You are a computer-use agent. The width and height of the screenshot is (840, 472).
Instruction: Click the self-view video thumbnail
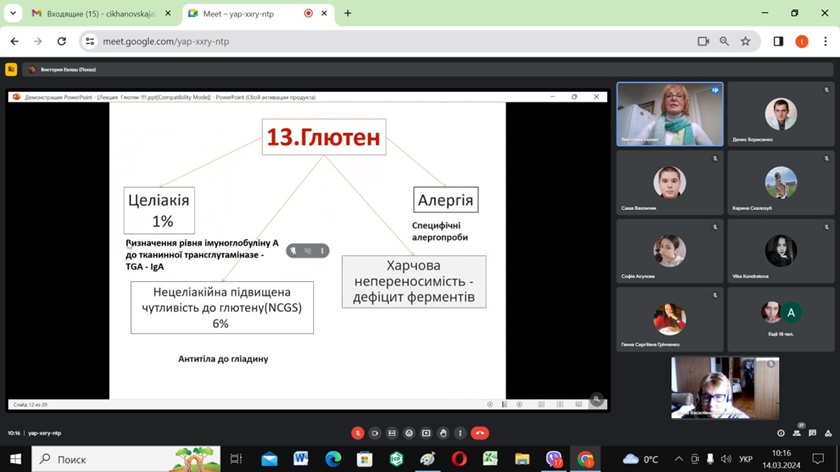tap(725, 388)
